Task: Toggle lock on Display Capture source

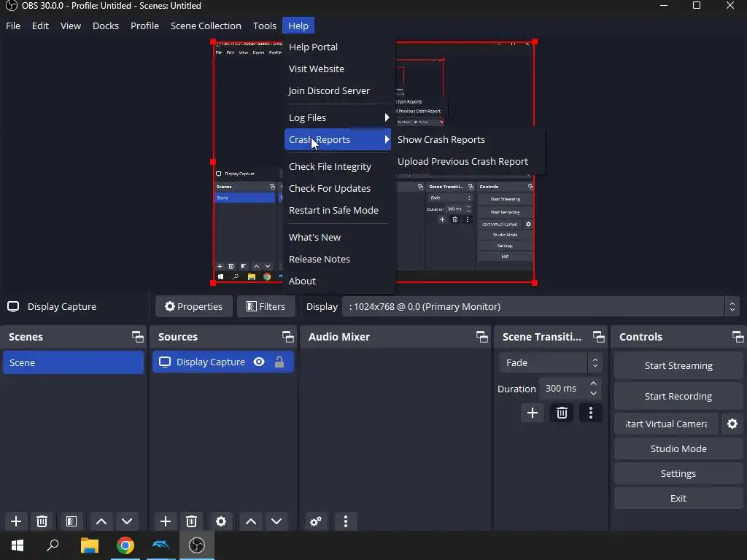Action: pos(279,362)
